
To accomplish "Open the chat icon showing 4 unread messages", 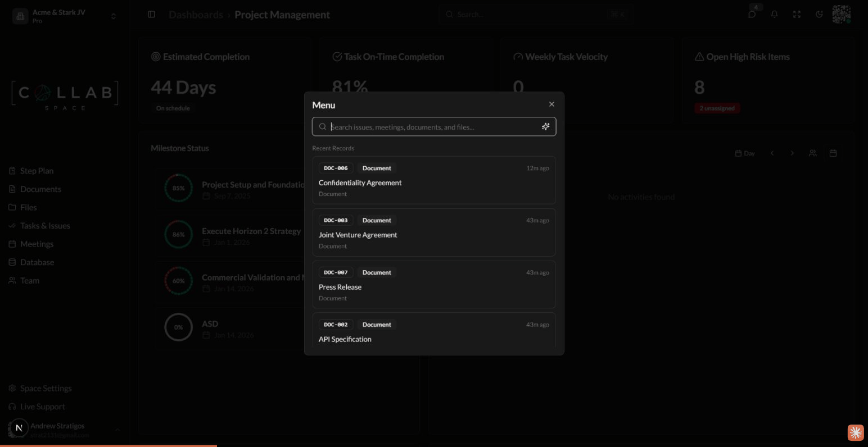I will pos(752,15).
